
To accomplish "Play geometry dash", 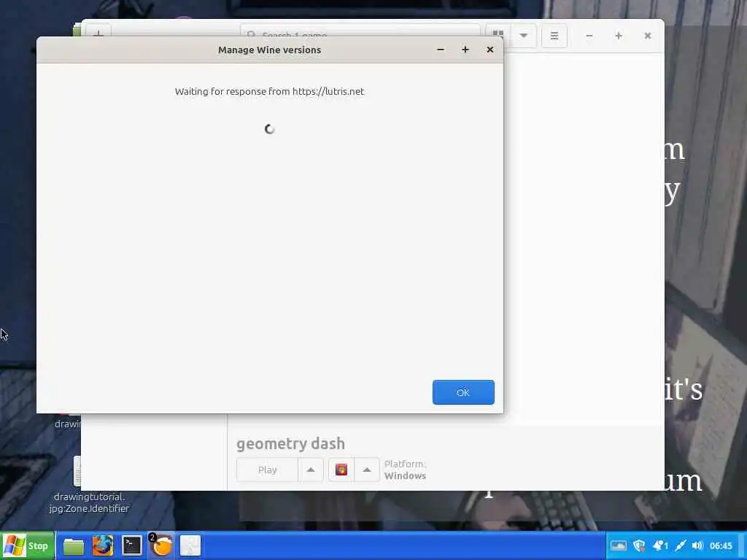I will point(267,470).
